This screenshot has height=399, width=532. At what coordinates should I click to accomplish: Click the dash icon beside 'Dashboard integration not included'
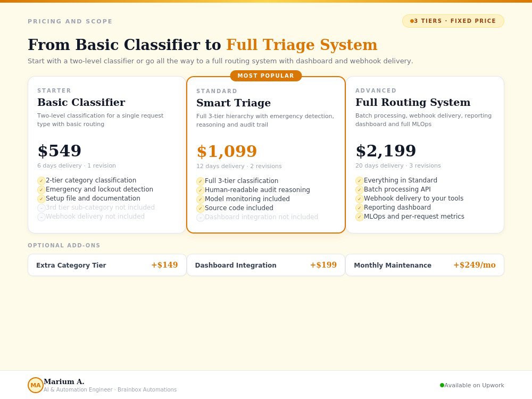tap(201, 217)
